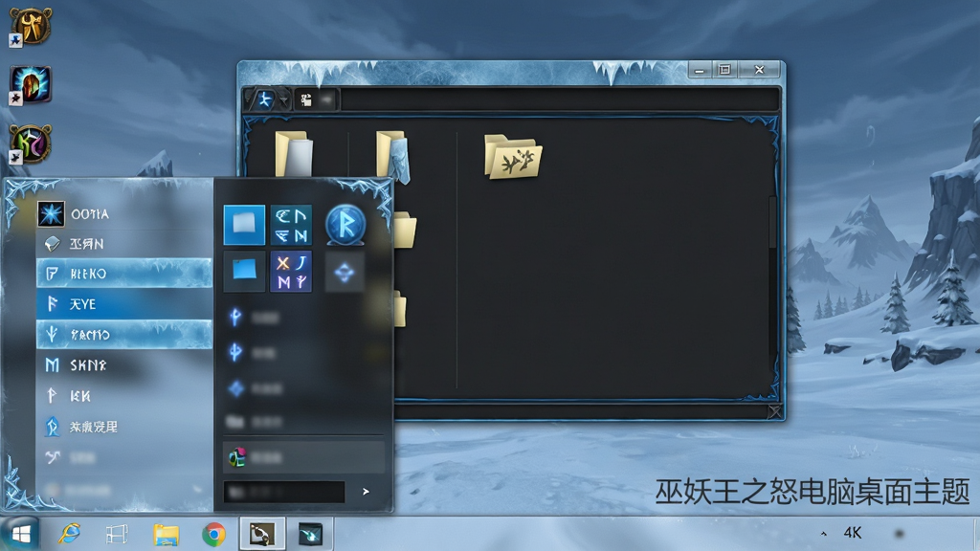The image size is (980, 551).
Task: Open the KK entry in the Start menu
Action: (x=123, y=395)
